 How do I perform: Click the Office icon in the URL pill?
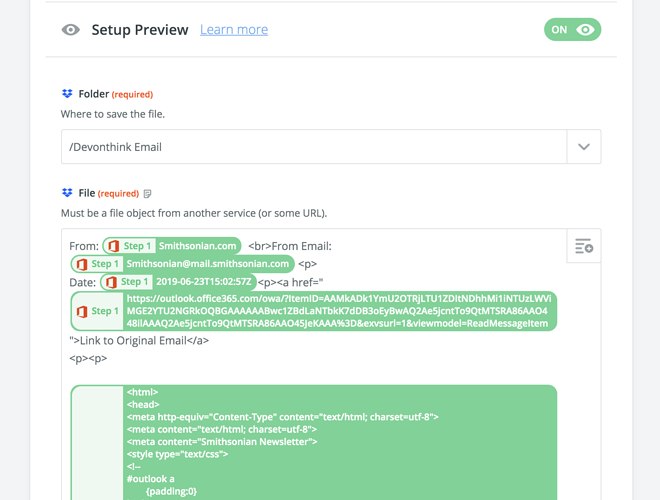point(82,311)
